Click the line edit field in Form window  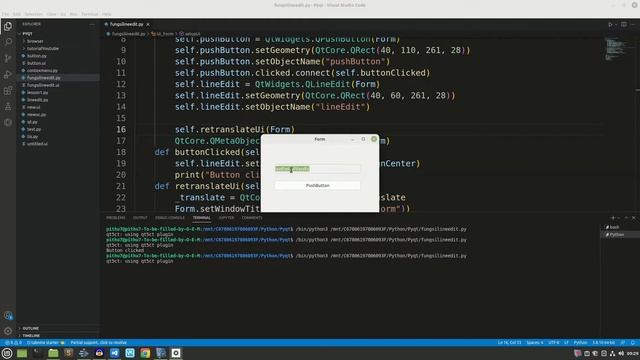tap(318, 169)
